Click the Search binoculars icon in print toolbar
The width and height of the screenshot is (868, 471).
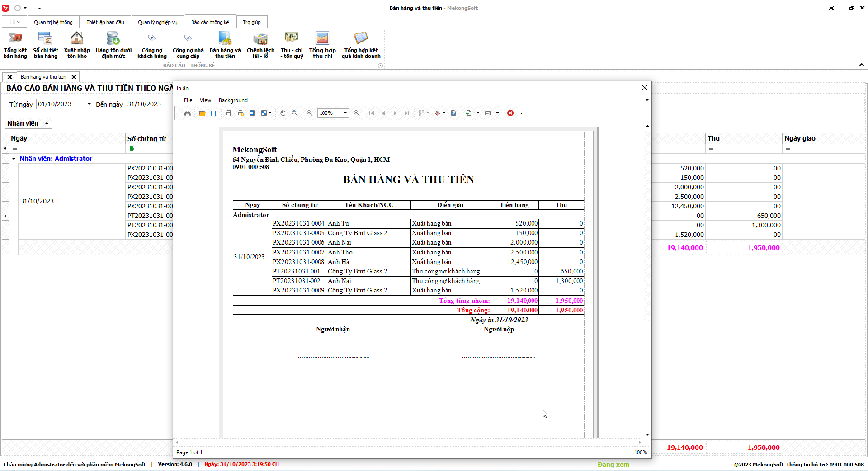click(x=187, y=113)
